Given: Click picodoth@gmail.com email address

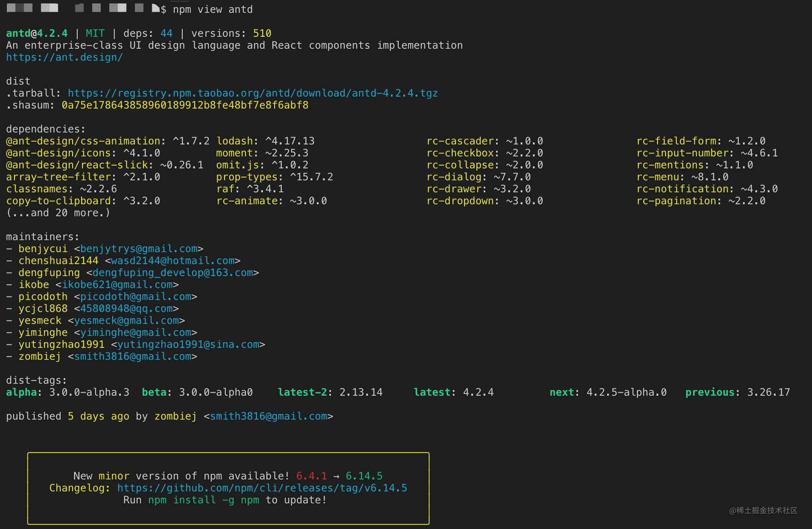Looking at the screenshot, I should pyautogui.click(x=136, y=297).
